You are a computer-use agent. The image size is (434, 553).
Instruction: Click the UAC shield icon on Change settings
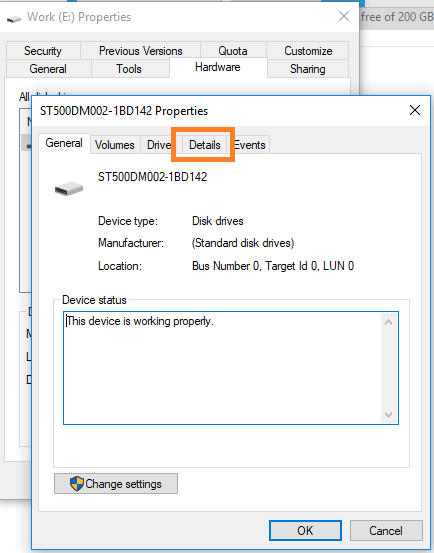coord(77,484)
